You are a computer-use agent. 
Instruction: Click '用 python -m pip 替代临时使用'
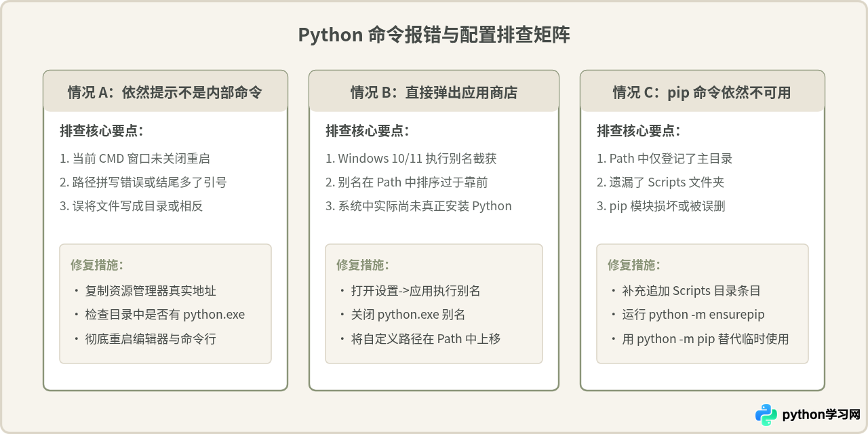click(x=705, y=338)
